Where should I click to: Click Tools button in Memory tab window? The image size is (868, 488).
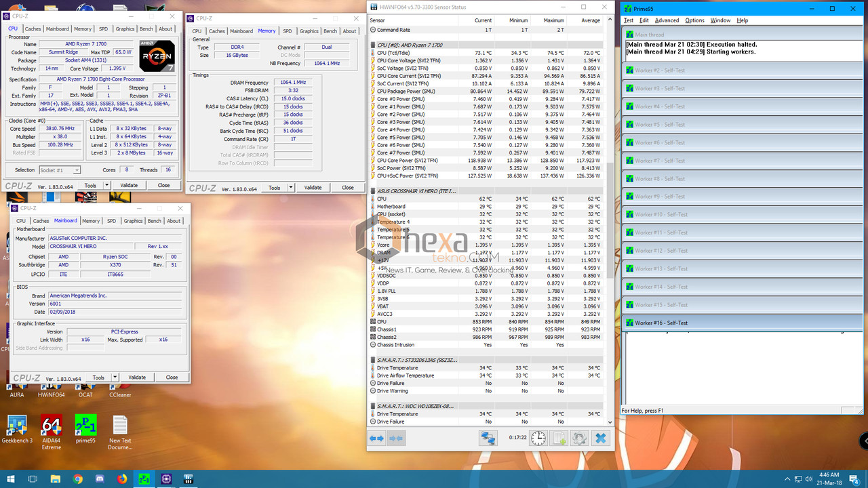[x=275, y=188]
